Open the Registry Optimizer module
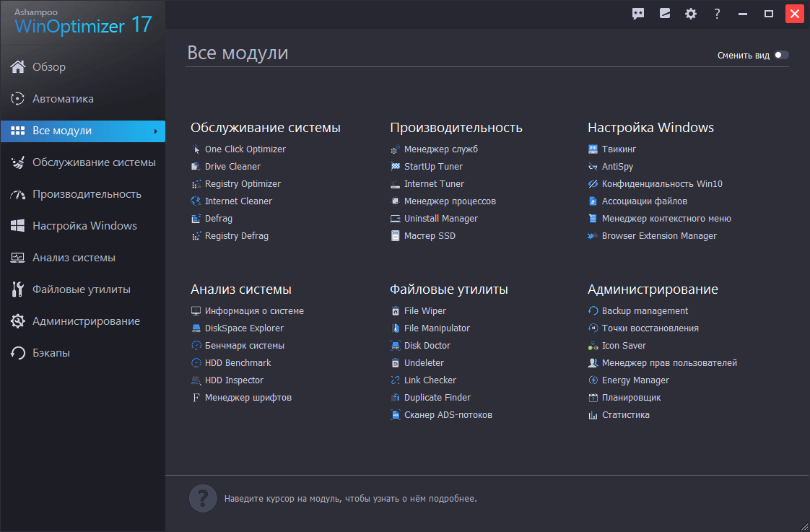The height and width of the screenshot is (532, 810). click(x=236, y=184)
